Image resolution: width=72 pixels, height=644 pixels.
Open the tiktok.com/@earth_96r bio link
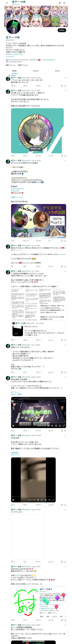coord(14,54)
